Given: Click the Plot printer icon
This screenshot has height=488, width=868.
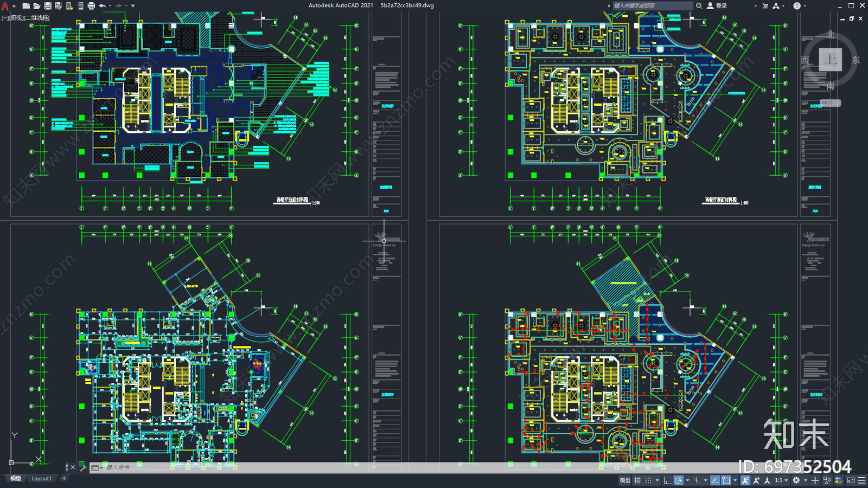Looking at the screenshot, I should 91,6.
